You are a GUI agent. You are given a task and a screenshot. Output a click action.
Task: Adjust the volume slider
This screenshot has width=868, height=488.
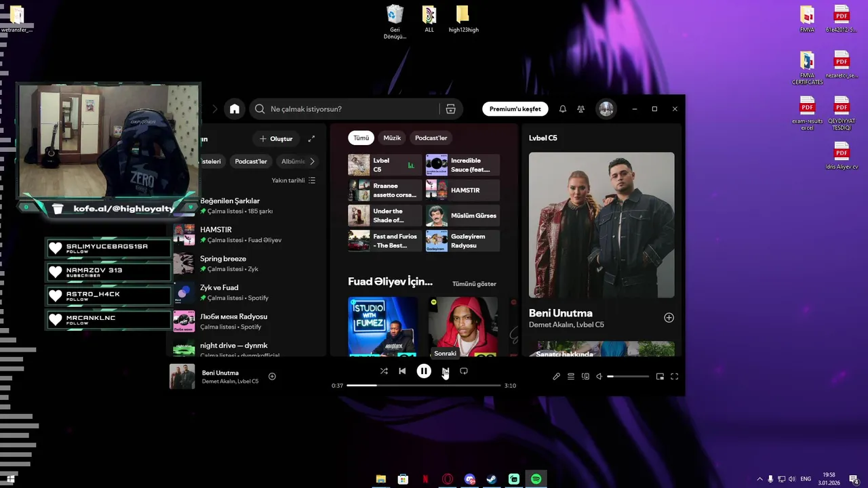(628, 376)
